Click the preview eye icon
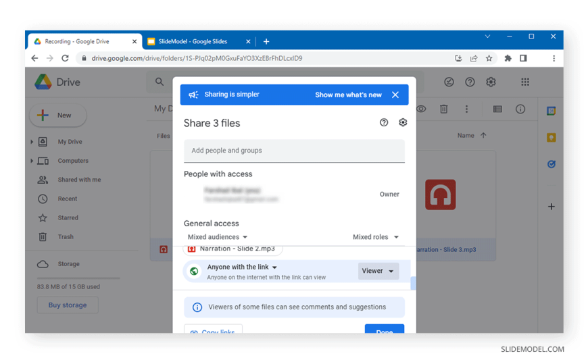 pos(421,109)
